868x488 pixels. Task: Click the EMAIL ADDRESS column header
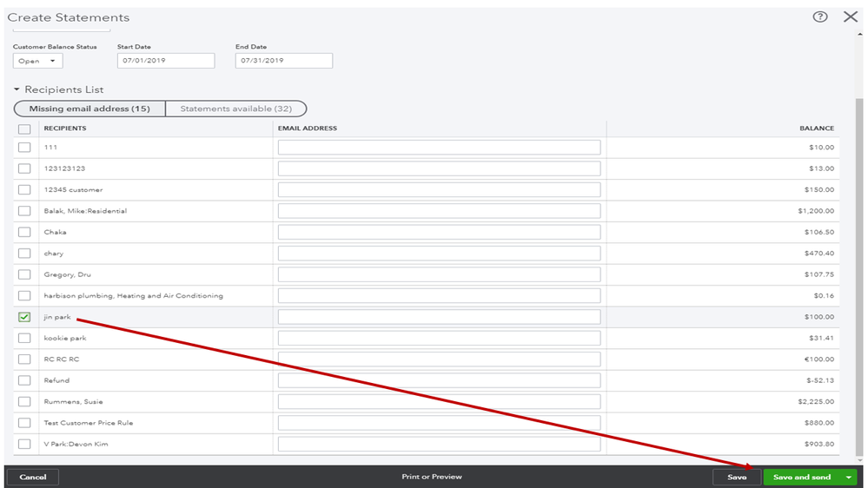coord(308,129)
